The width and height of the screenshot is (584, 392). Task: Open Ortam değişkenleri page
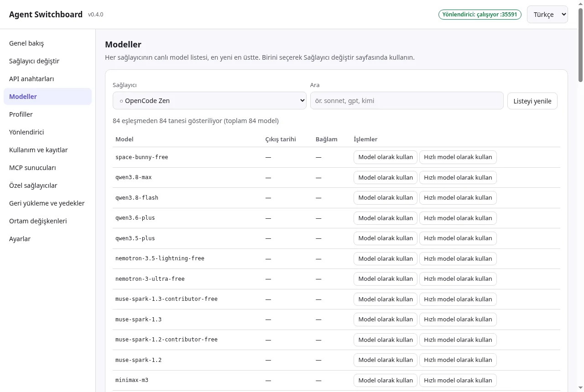[47, 221]
